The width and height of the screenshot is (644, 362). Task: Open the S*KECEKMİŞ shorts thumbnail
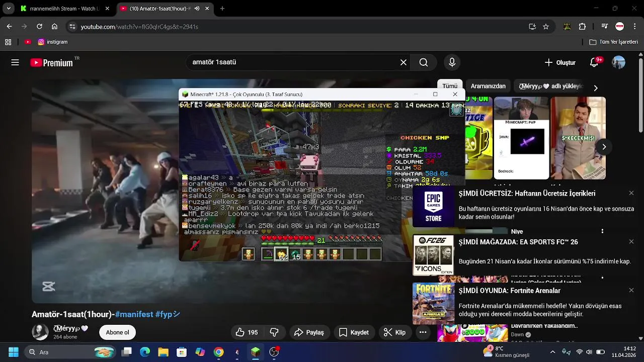(x=578, y=138)
